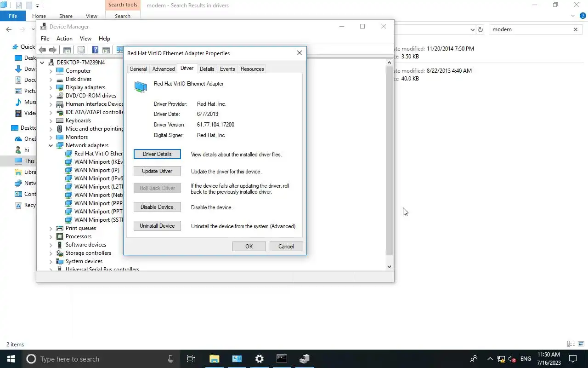
Task: Open the Help menu in Device Manager
Action: click(x=104, y=39)
